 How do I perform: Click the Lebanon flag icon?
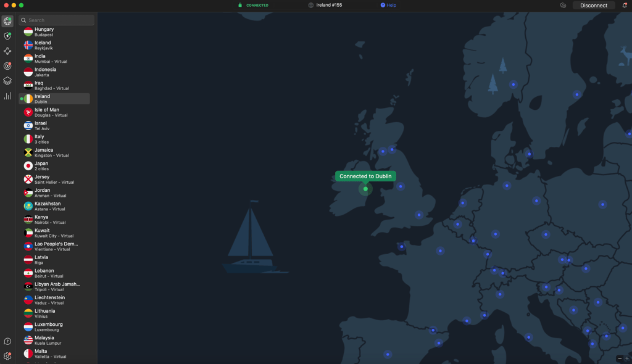click(28, 273)
